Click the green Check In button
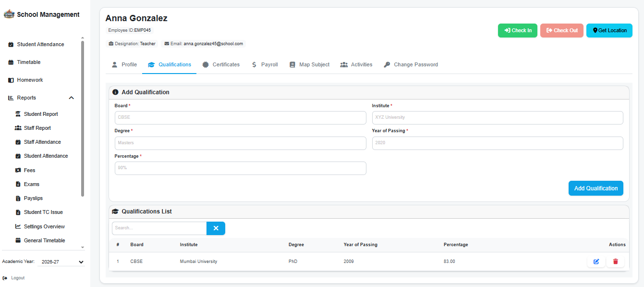The height and width of the screenshot is (287, 644). pos(518,30)
